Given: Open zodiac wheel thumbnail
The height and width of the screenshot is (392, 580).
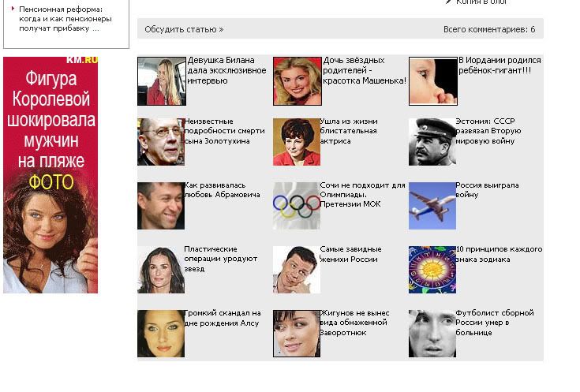Looking at the screenshot, I should click(x=432, y=270).
